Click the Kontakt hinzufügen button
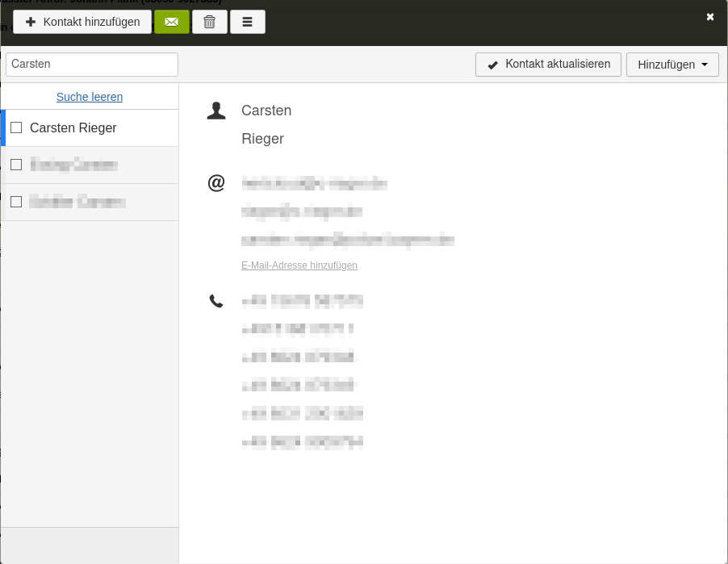 tap(82, 22)
